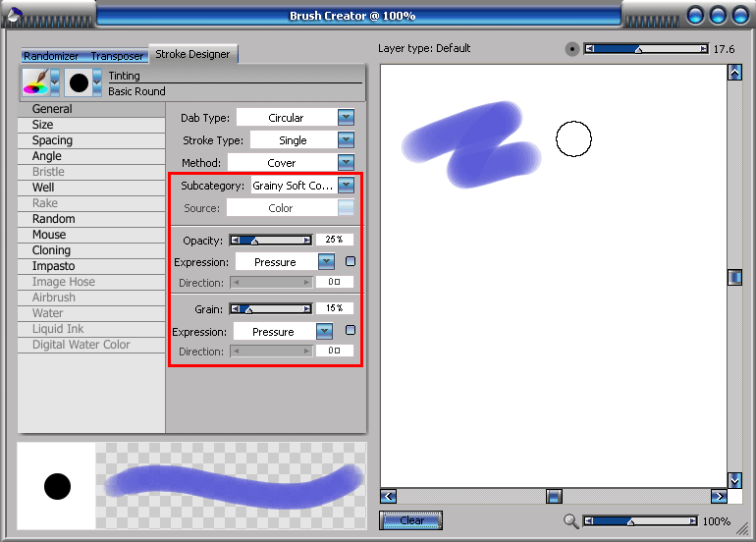Select the General settings section
Screen dimensions: 756x542
[91, 109]
